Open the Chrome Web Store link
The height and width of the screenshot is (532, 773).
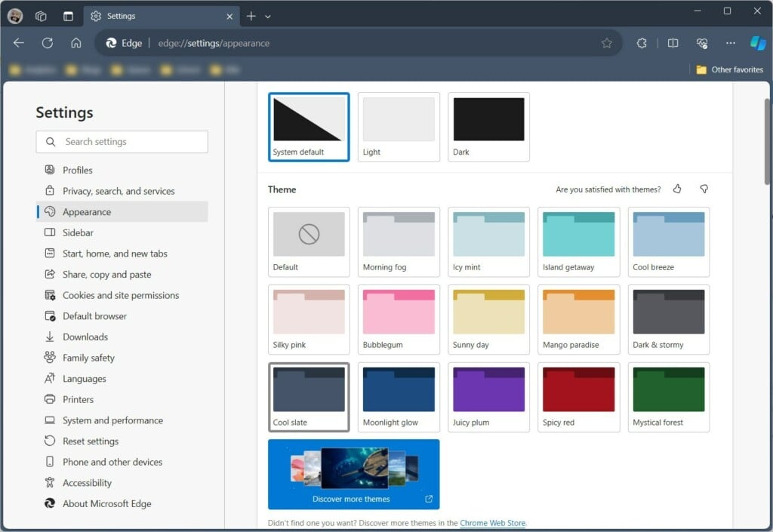(x=492, y=523)
